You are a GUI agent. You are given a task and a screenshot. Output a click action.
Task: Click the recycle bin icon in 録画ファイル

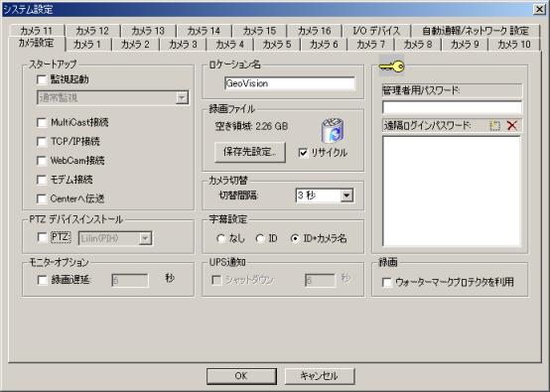click(x=333, y=130)
